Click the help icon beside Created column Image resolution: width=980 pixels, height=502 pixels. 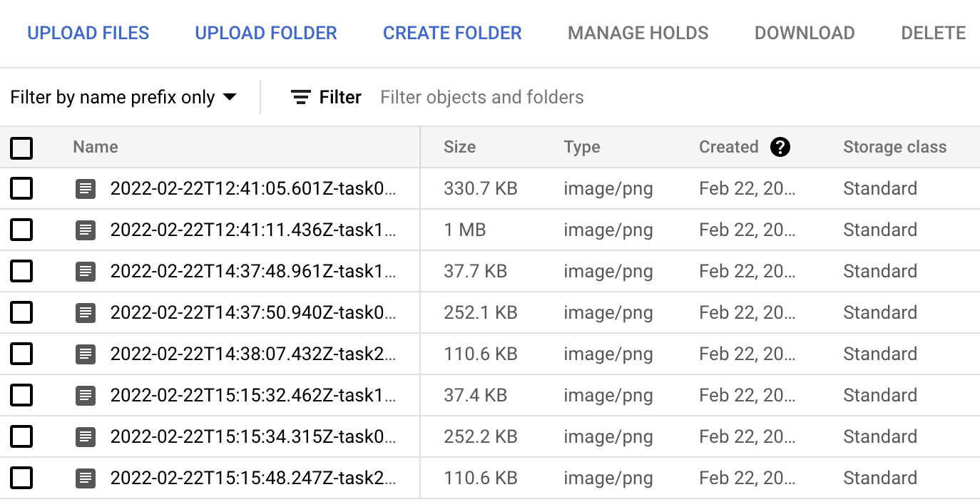[780, 148]
